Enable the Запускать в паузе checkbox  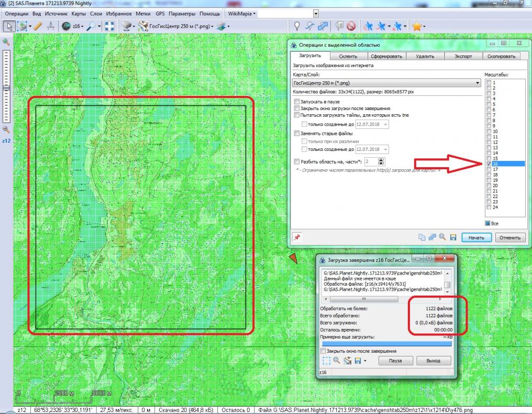(x=297, y=101)
